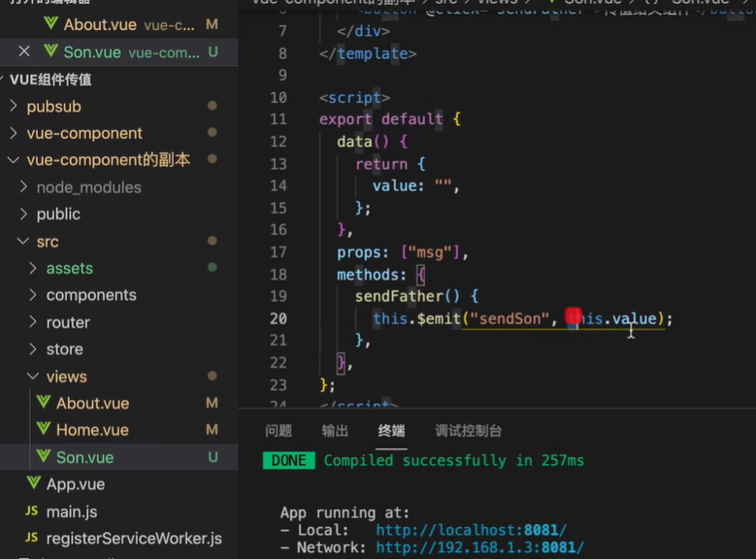The image size is (756, 559).
Task: Switch to the 输出 panel tab
Action: coord(335,430)
